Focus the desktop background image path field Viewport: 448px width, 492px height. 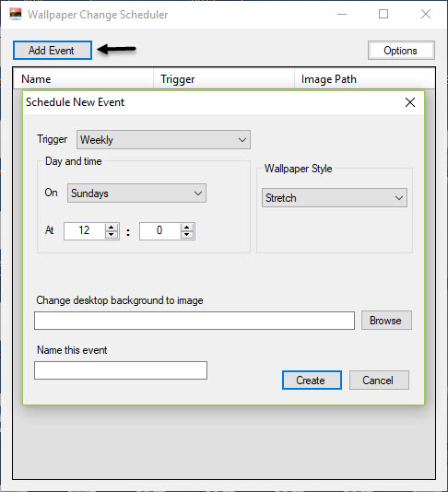point(195,321)
